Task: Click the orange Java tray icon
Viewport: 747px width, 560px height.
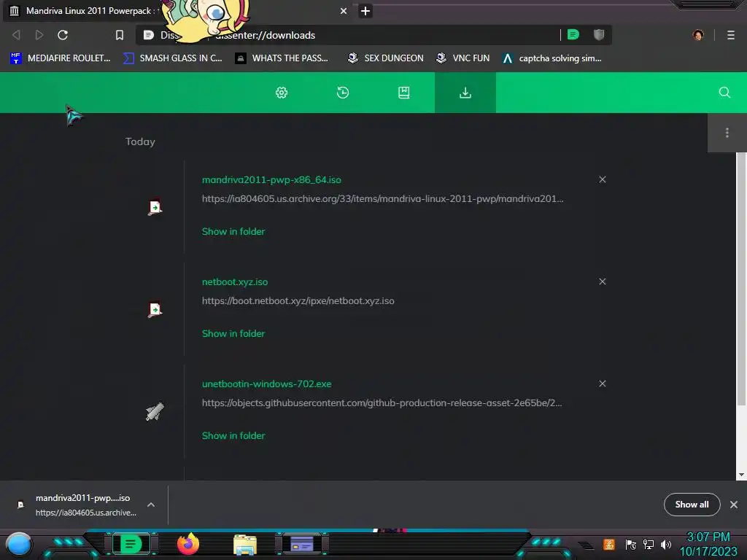Action: (609, 544)
